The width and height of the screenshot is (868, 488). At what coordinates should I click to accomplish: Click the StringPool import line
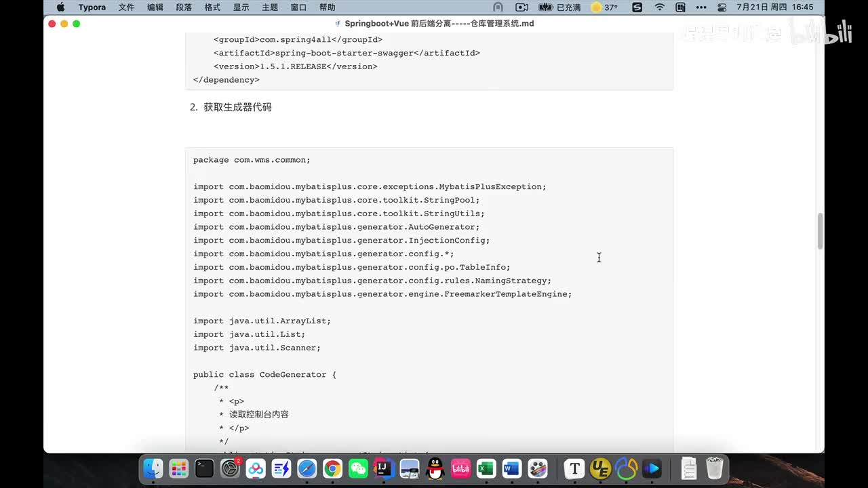pyautogui.click(x=336, y=200)
